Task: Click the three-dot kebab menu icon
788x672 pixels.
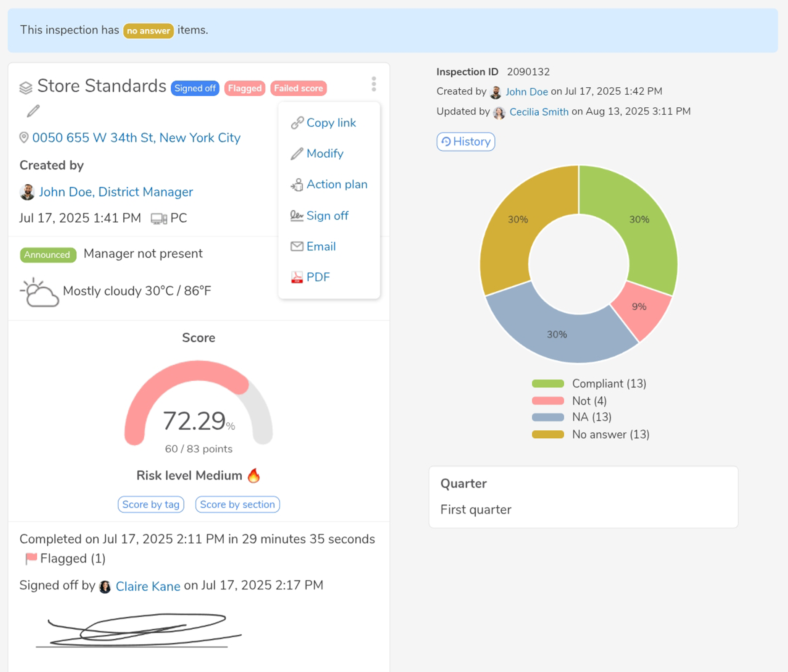Action: (x=374, y=84)
